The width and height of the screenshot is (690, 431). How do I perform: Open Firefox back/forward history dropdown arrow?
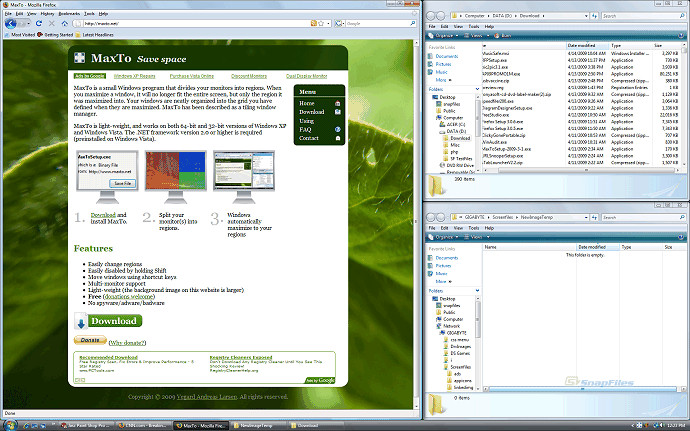point(29,23)
